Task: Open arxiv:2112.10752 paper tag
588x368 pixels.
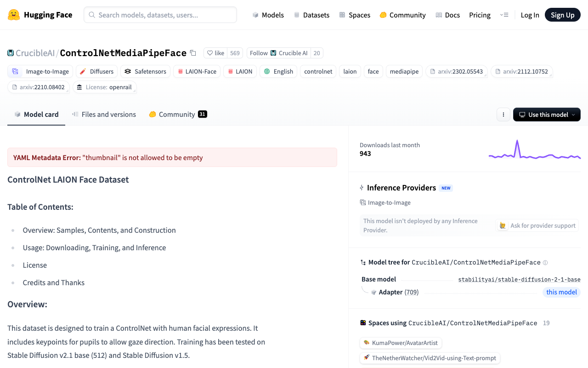Action: [521, 71]
